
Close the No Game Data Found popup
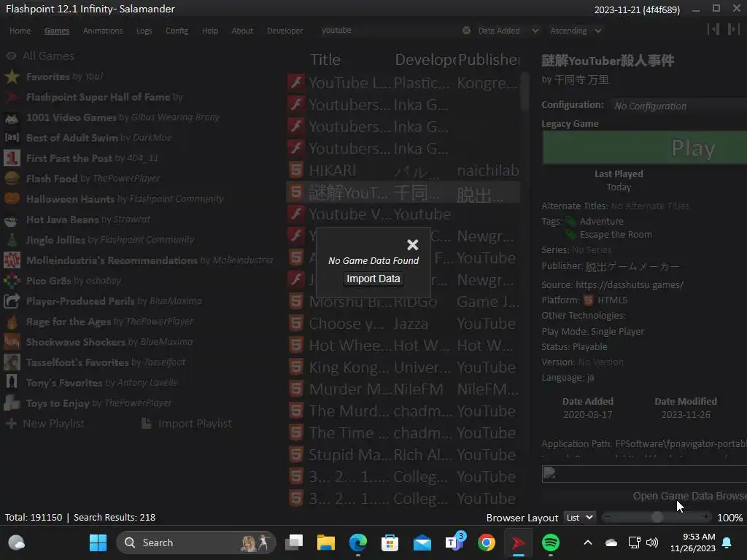413,245
